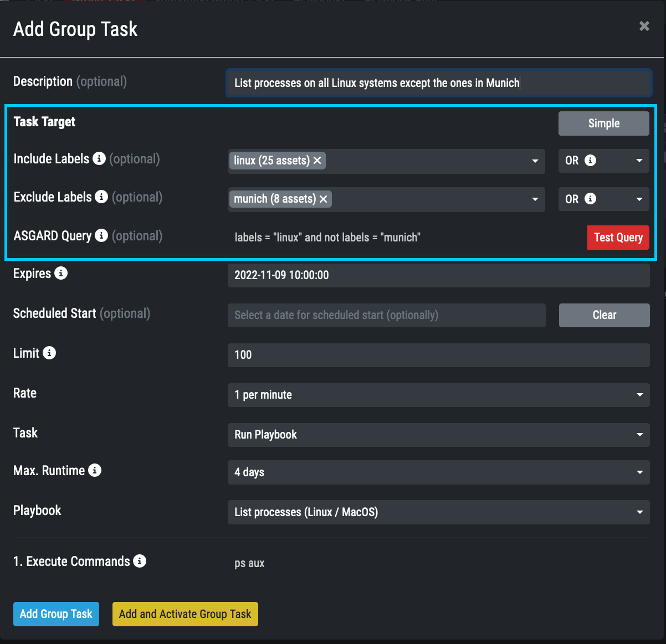The image size is (666, 644).
Task: Click the ASGARD Query info icon
Action: point(101,236)
